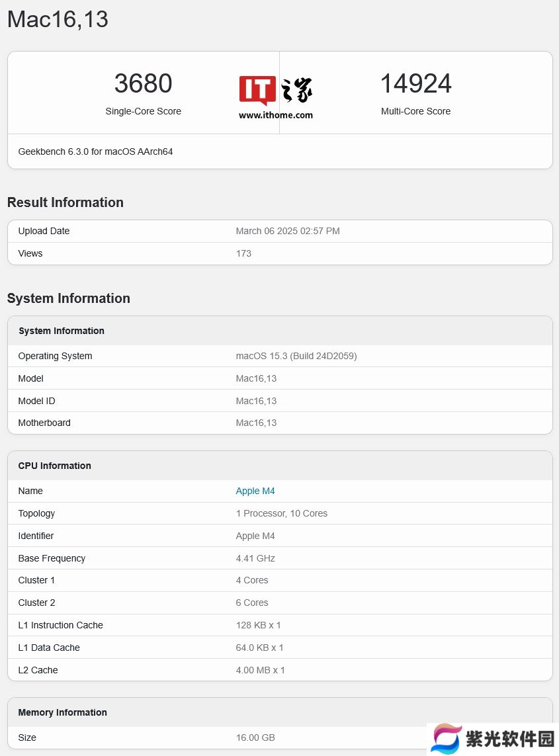The image size is (559, 756).
Task: Select macOS 15.3 (Build 24D2059) value
Action: point(296,356)
